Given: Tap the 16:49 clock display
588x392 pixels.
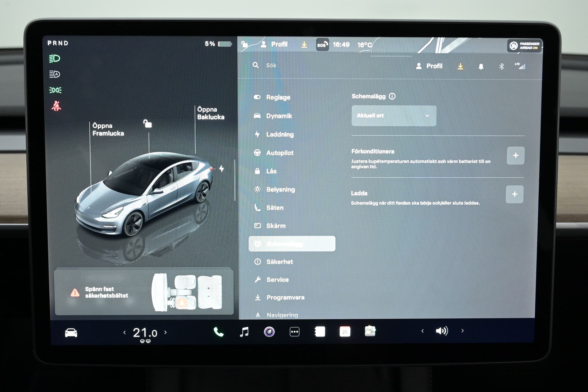Looking at the screenshot, I should click(x=341, y=45).
